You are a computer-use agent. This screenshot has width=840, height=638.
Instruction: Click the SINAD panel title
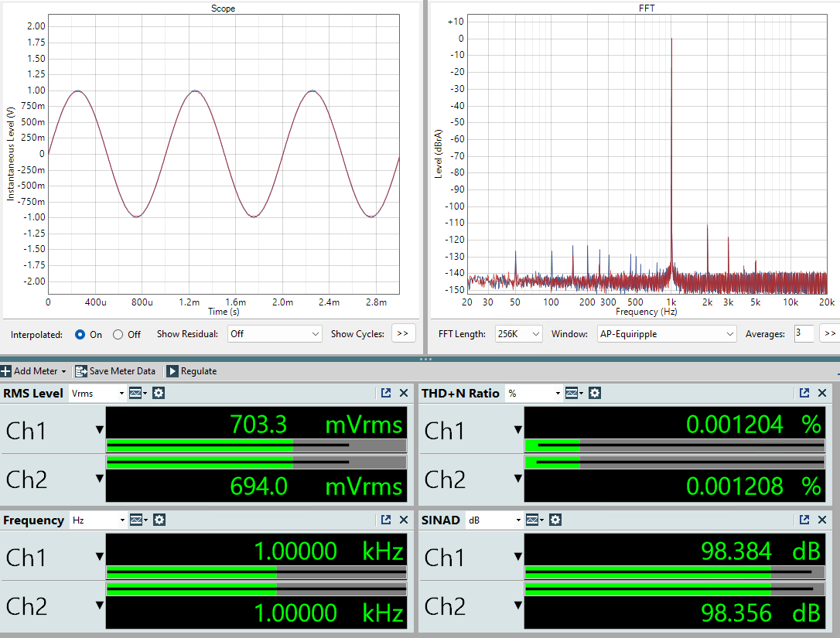coord(440,520)
